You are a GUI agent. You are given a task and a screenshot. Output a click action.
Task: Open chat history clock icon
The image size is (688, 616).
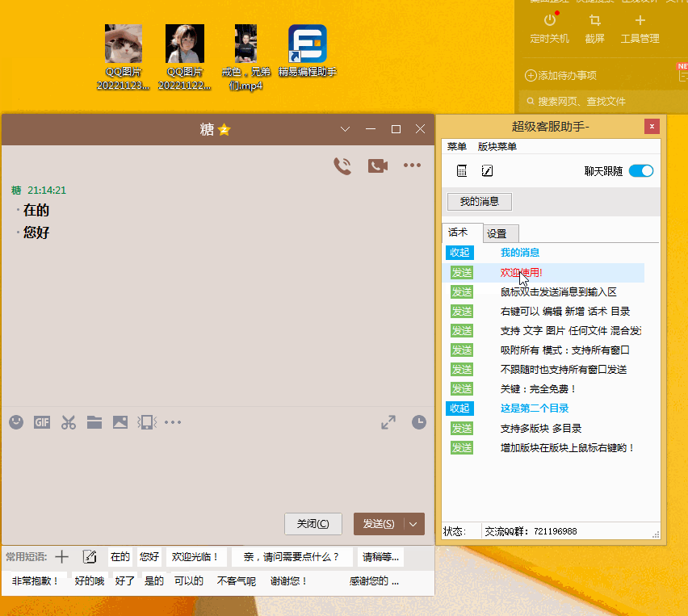[x=418, y=421]
